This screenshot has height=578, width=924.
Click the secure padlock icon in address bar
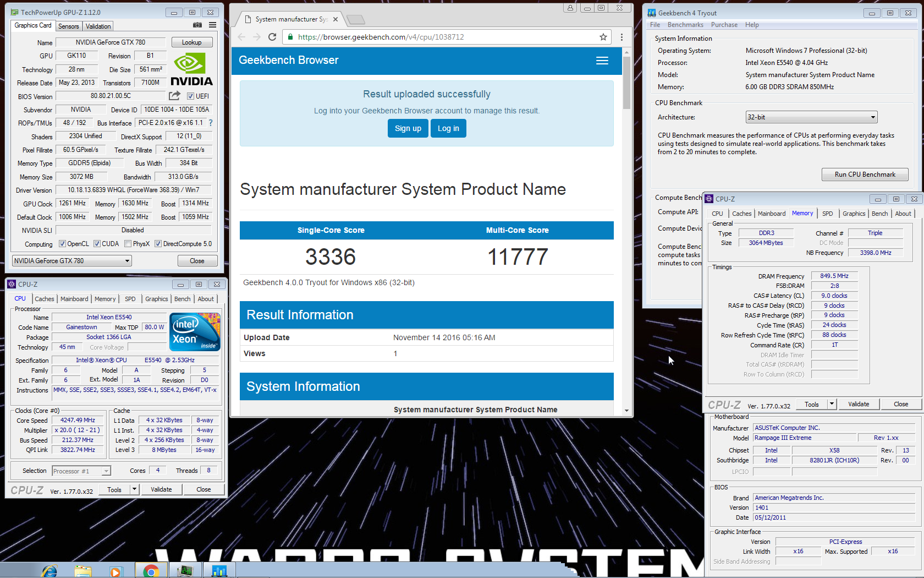tap(290, 37)
